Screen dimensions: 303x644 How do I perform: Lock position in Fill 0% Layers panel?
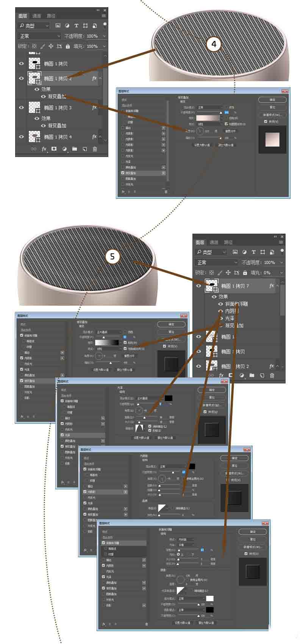coord(228,273)
